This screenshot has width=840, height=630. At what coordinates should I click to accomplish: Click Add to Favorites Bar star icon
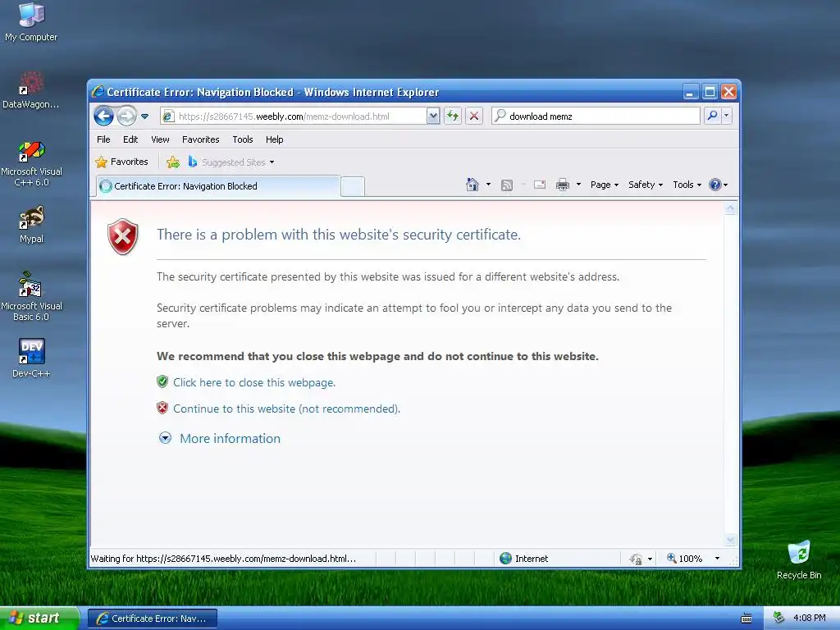pyautogui.click(x=172, y=162)
